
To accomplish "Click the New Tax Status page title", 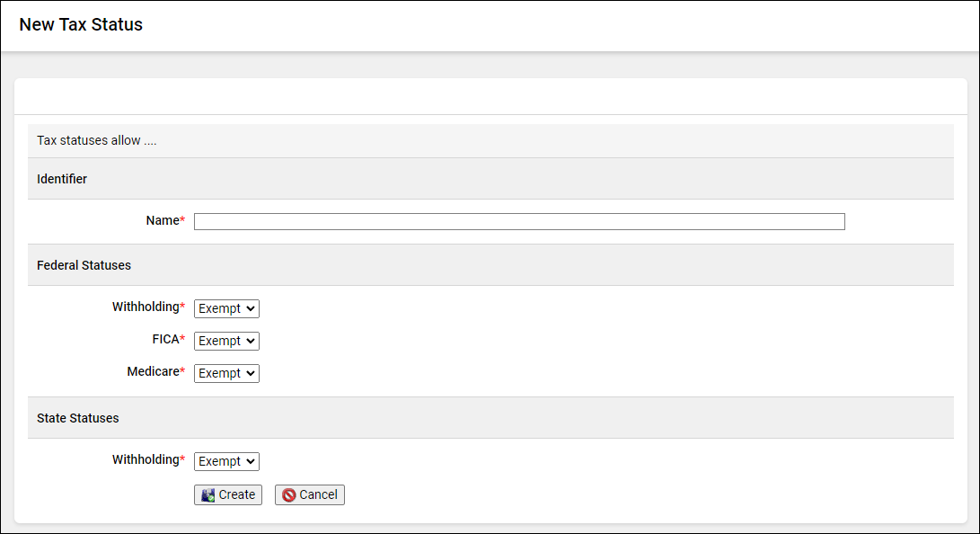I will tap(81, 24).
